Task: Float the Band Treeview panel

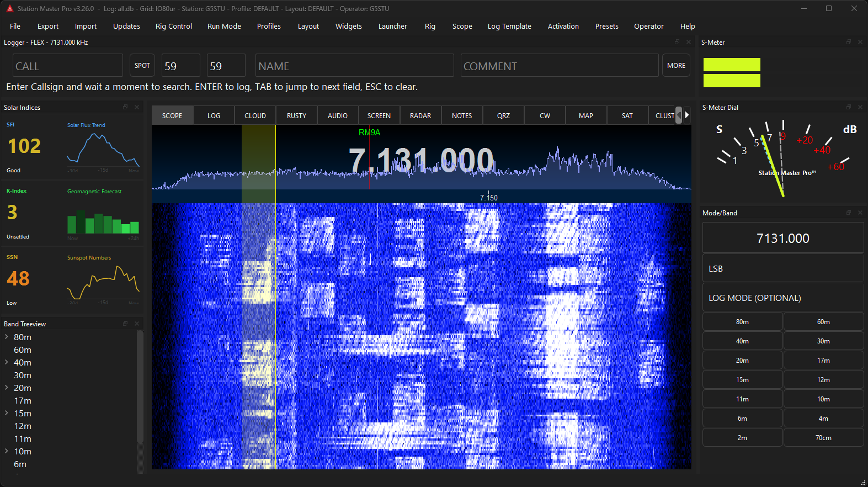Action: click(x=125, y=324)
